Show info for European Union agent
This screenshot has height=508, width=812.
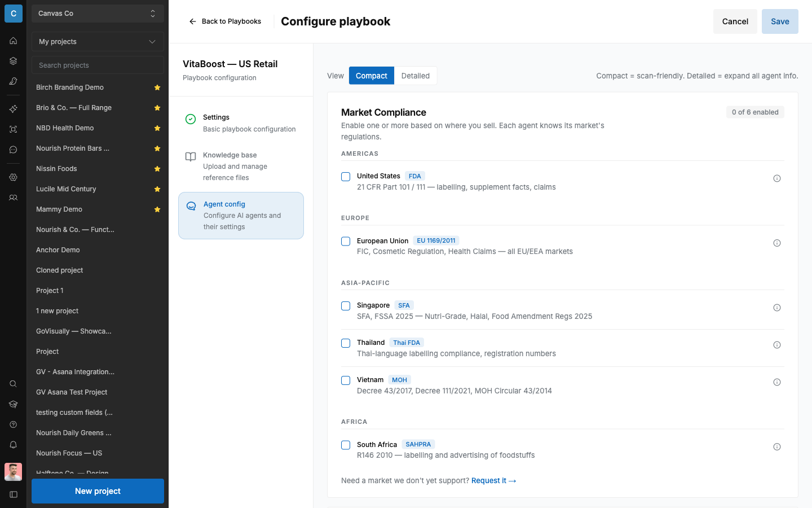coord(777,243)
